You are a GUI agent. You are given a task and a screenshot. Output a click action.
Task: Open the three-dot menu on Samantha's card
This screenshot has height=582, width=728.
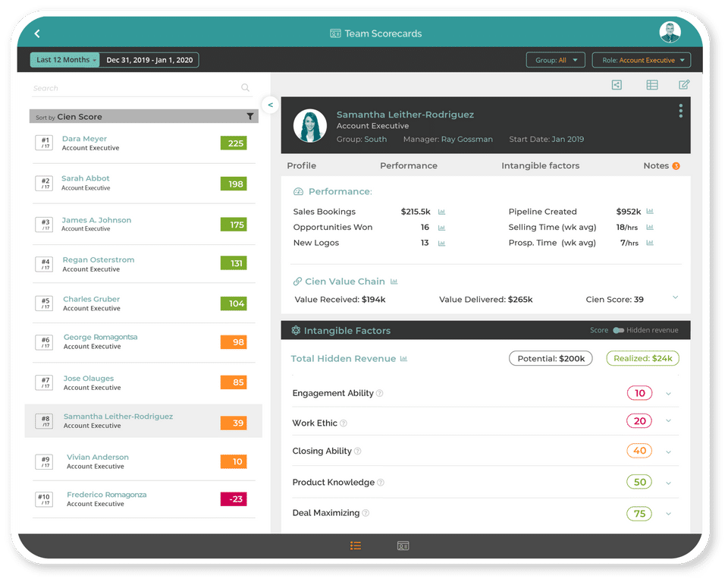681,111
